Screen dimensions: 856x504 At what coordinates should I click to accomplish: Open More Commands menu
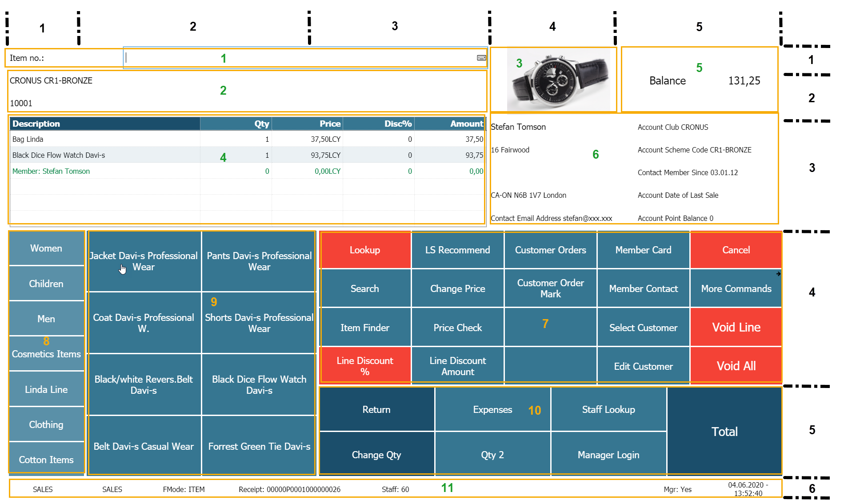pos(736,289)
